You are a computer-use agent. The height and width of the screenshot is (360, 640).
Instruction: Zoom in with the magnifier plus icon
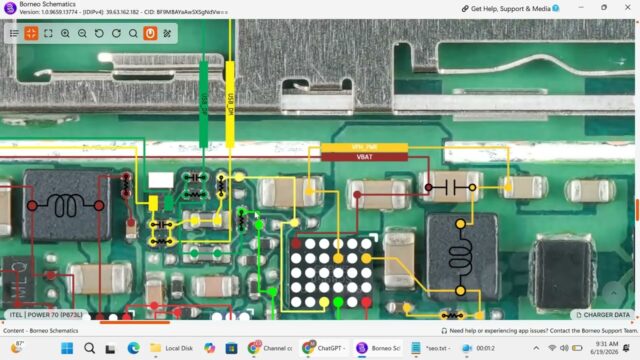(65, 33)
